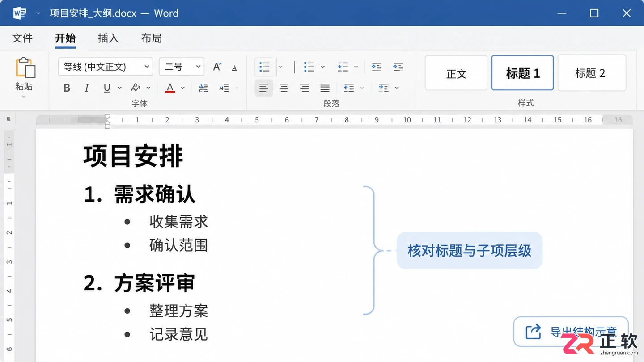Click the Paste (粘贴) clipboard icon
Image resolution: width=644 pixels, height=362 pixels.
pyautogui.click(x=25, y=68)
